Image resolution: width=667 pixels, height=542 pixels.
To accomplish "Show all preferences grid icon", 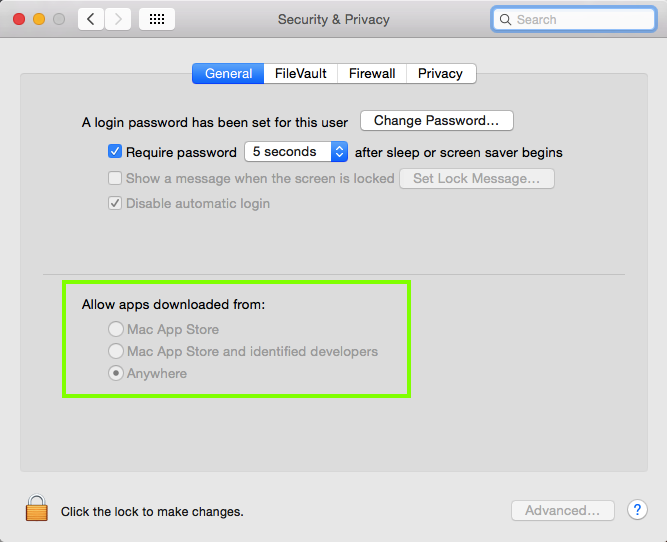I will pos(158,19).
